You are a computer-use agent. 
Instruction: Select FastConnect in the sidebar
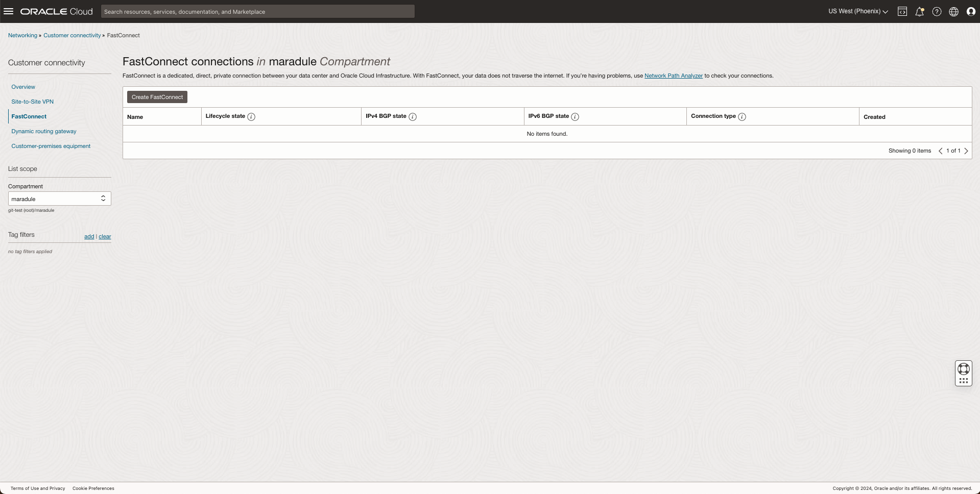29,116
